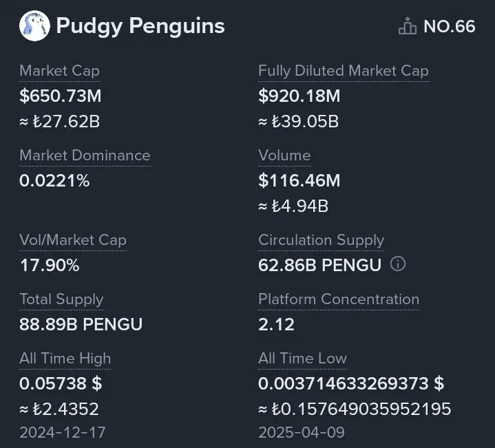
Task: Click the Market Cap label
Action: click(x=59, y=70)
